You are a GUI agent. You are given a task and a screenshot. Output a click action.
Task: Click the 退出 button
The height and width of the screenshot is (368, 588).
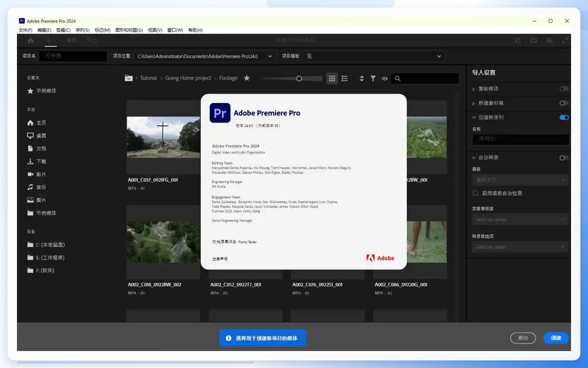click(x=523, y=338)
